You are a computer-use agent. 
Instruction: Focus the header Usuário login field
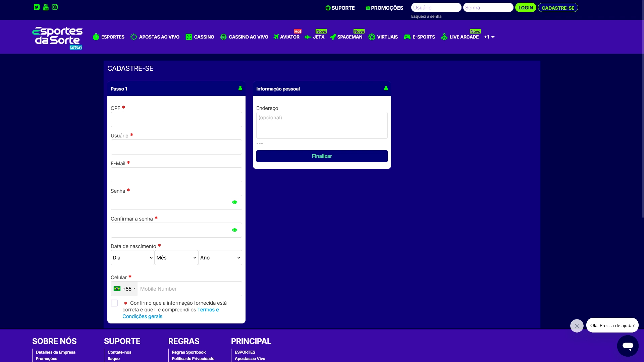436,7
